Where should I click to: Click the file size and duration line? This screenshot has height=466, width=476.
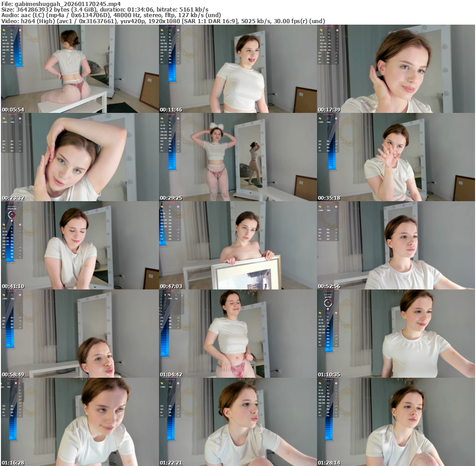[105, 9]
